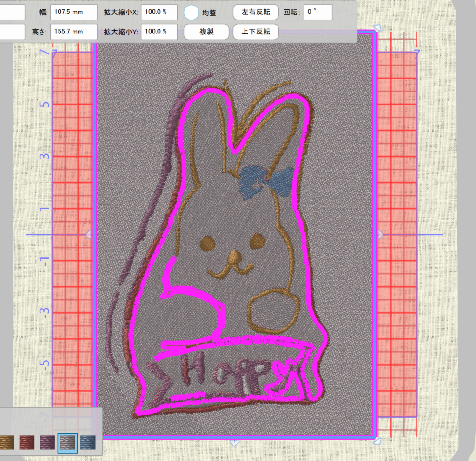Viewport: 476px width, 461px height.
Task: Click the right-middle selection handle
Action: point(380,235)
